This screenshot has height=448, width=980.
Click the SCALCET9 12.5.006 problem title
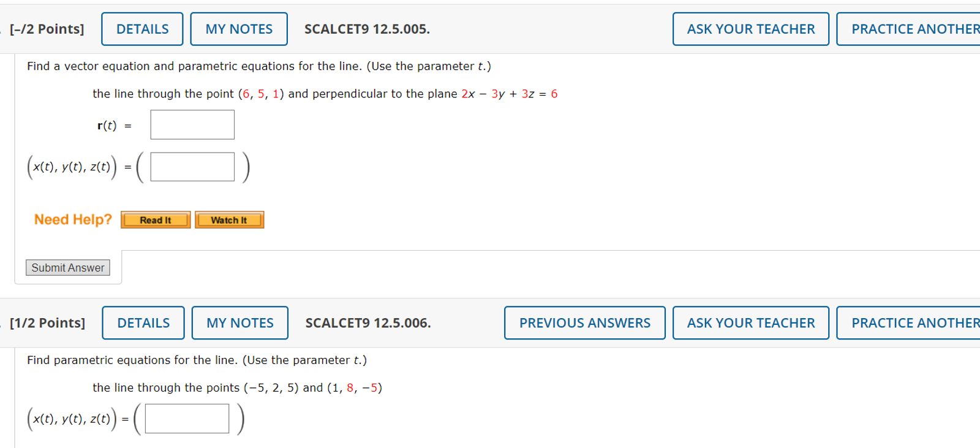tap(368, 322)
